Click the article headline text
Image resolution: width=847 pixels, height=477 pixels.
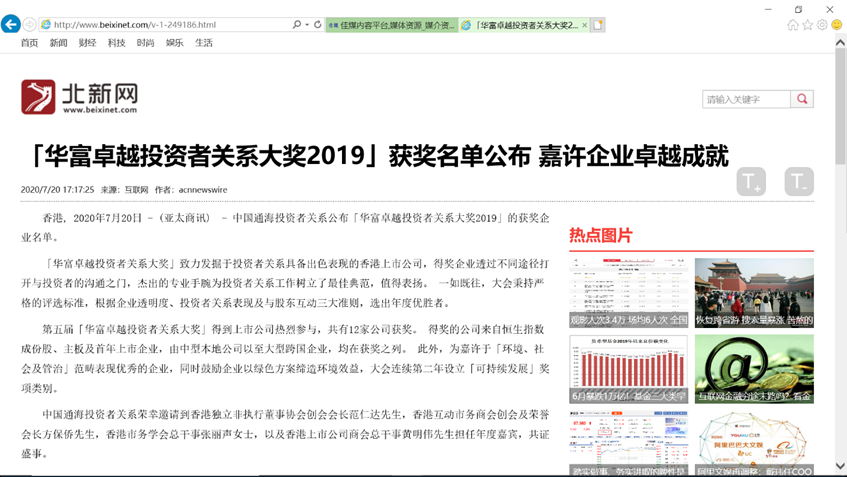coord(378,156)
